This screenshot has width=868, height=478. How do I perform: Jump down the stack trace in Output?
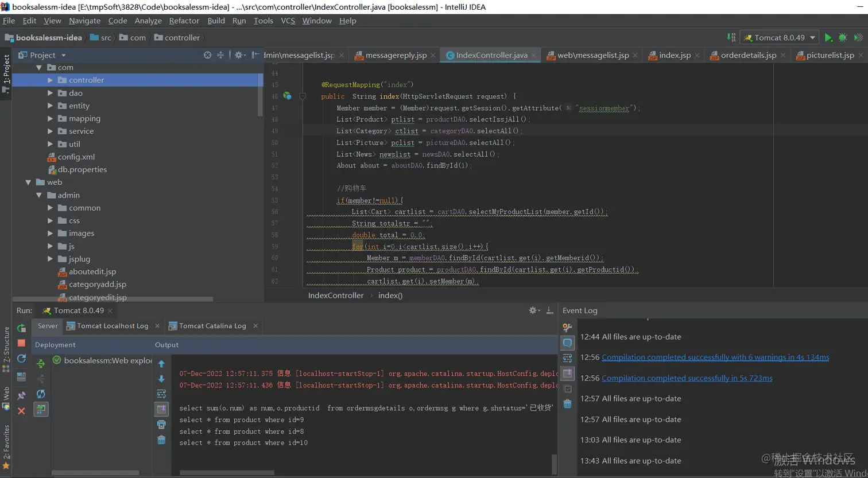click(161, 379)
